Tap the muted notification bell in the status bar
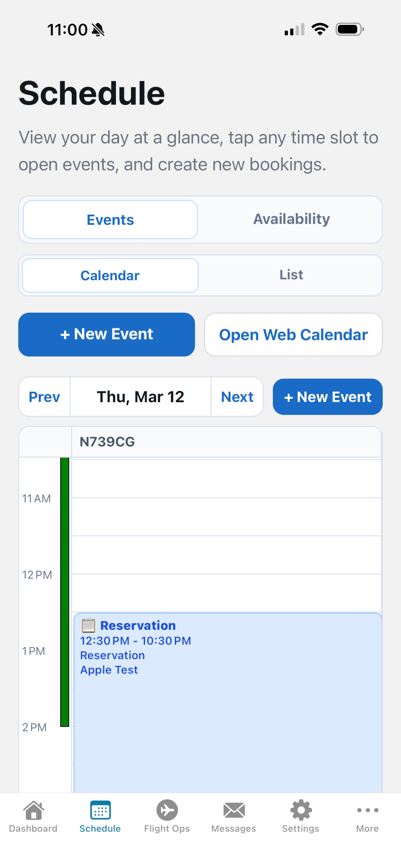401x868 pixels. (98, 30)
